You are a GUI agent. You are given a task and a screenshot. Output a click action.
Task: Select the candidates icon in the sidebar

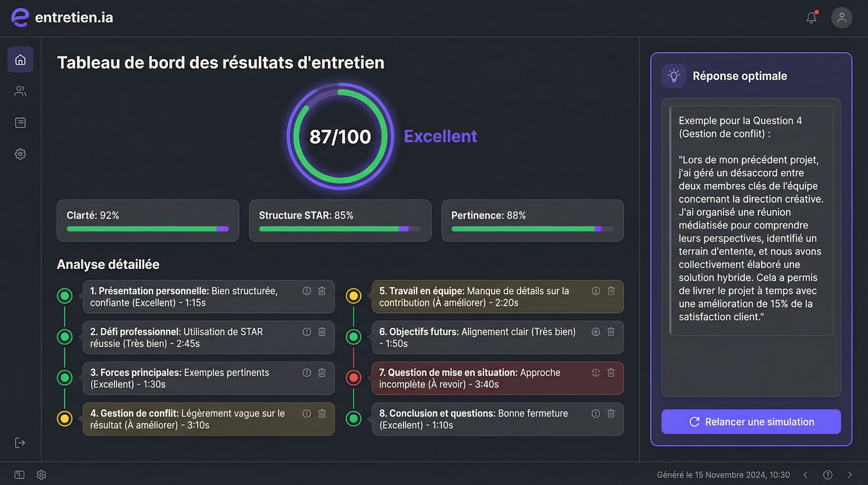click(x=20, y=91)
